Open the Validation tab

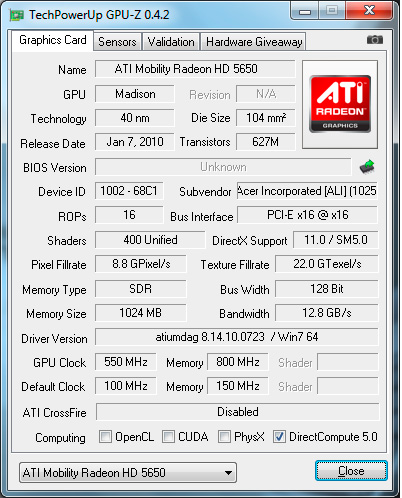pos(171,42)
